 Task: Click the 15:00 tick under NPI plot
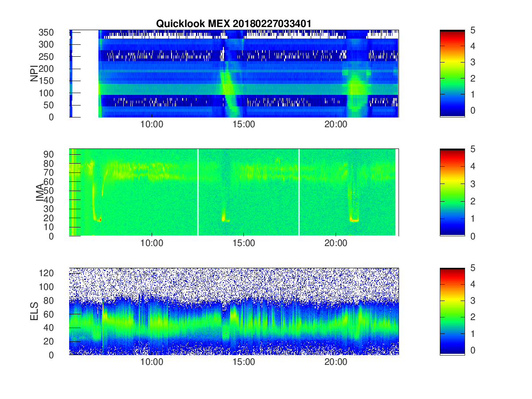click(243, 125)
